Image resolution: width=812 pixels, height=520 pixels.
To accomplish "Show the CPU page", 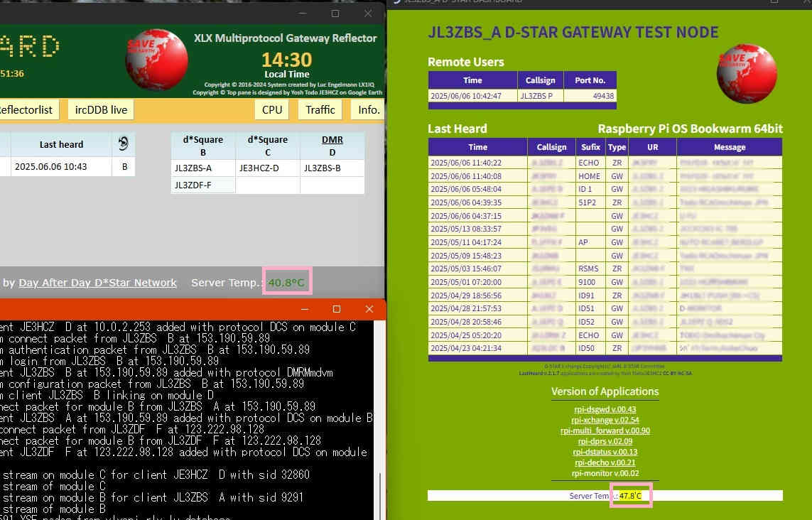I will [272, 109].
